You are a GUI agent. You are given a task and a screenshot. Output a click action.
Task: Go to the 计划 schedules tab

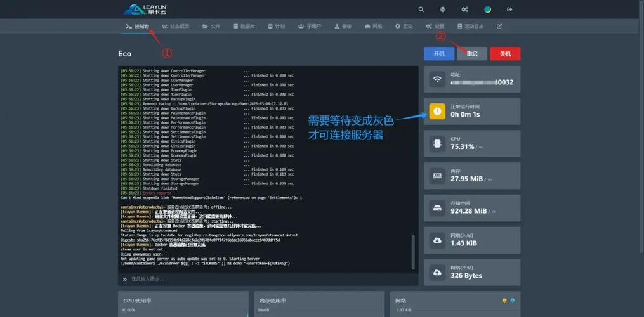coord(277,26)
